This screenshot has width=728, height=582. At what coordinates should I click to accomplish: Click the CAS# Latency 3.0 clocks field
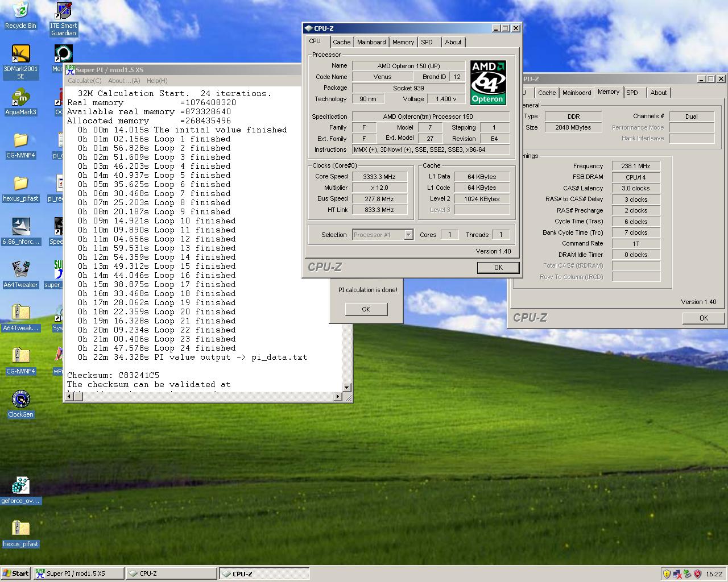[x=636, y=188]
